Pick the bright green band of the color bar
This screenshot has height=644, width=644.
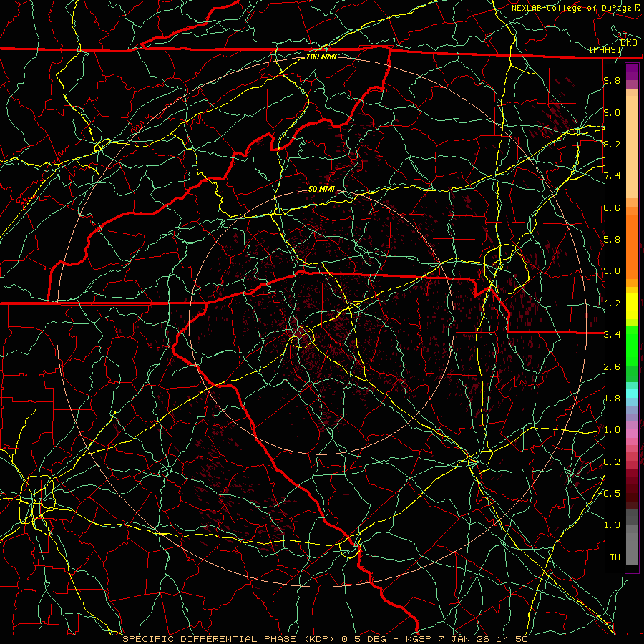click(632, 345)
